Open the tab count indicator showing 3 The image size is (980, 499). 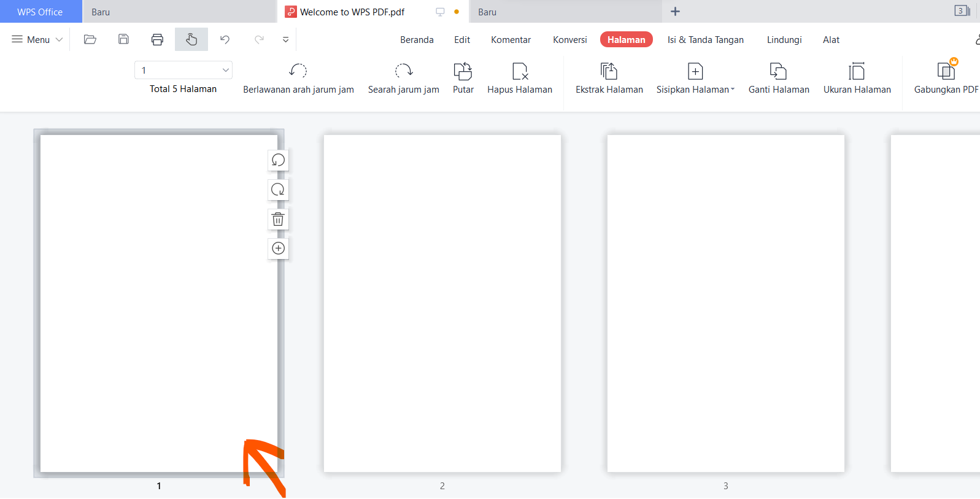(x=962, y=11)
